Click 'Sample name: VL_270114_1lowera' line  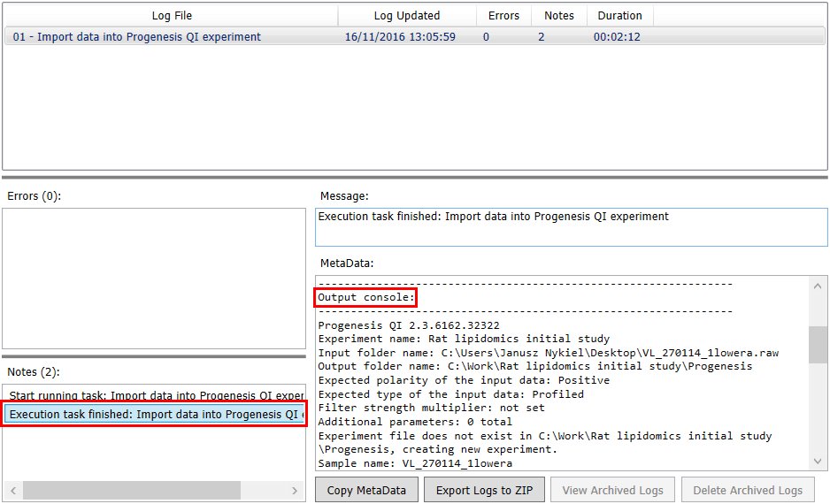415,463
